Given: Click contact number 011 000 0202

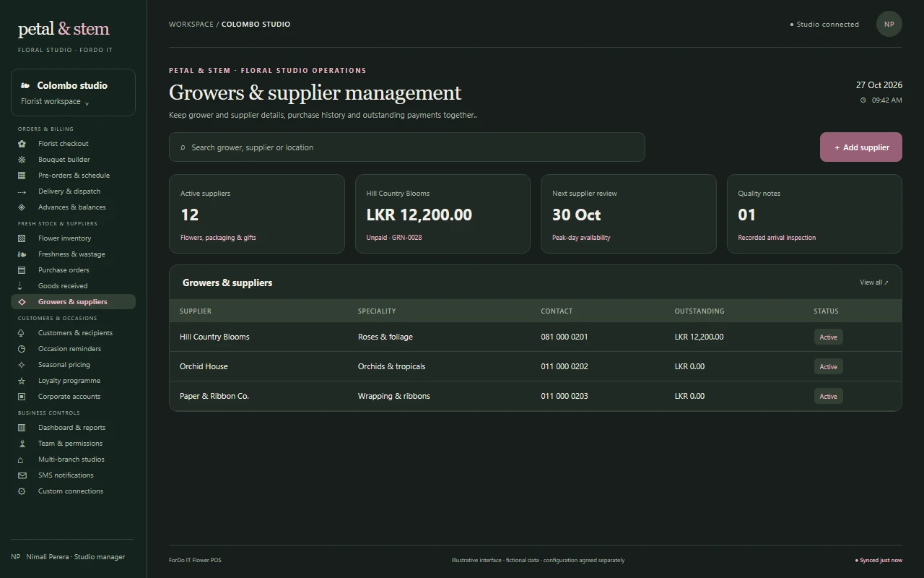Looking at the screenshot, I should point(565,366).
